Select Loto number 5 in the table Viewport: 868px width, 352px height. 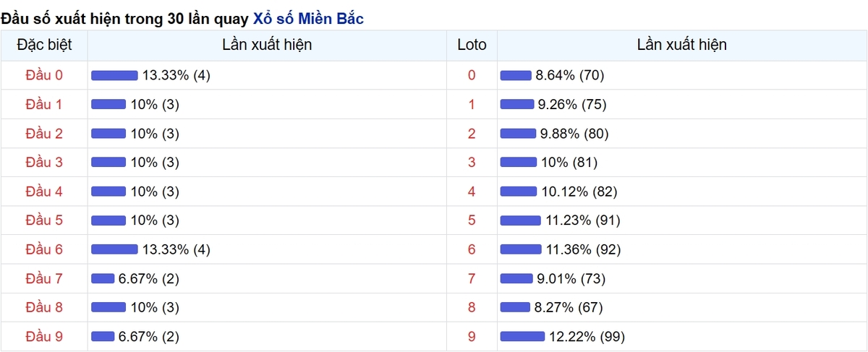[472, 220]
